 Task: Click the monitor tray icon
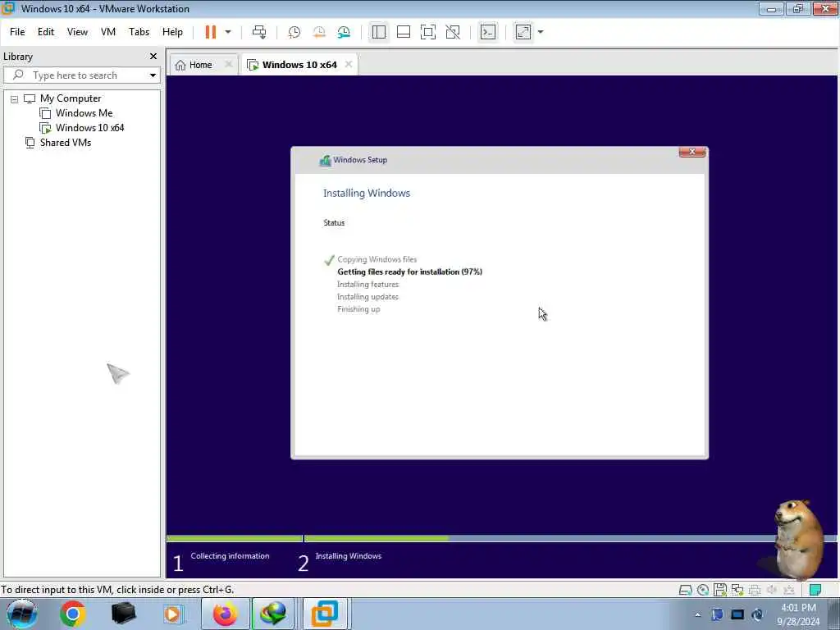click(737, 614)
